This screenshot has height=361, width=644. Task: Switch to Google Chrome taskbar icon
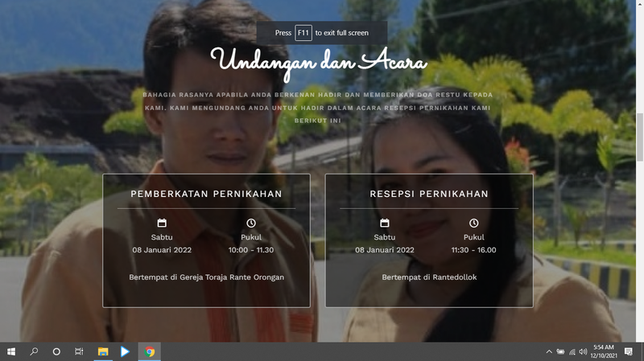pyautogui.click(x=150, y=351)
